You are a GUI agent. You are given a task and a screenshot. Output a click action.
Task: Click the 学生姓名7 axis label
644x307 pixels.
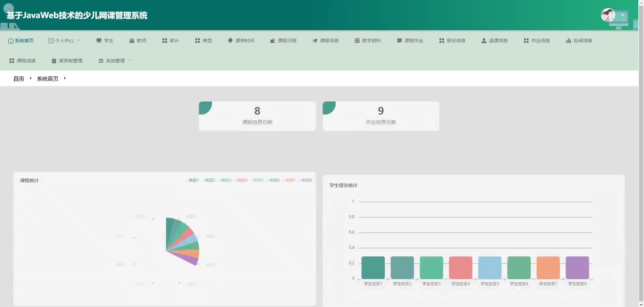click(548, 284)
